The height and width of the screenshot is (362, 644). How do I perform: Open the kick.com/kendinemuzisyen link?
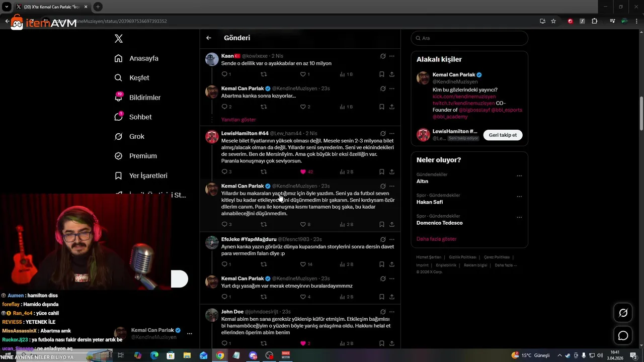[464, 97]
